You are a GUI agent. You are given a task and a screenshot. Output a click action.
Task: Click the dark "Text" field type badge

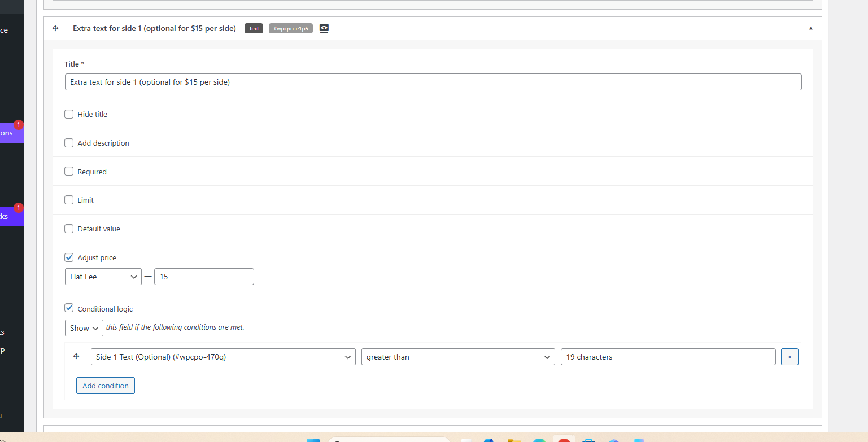click(x=254, y=28)
